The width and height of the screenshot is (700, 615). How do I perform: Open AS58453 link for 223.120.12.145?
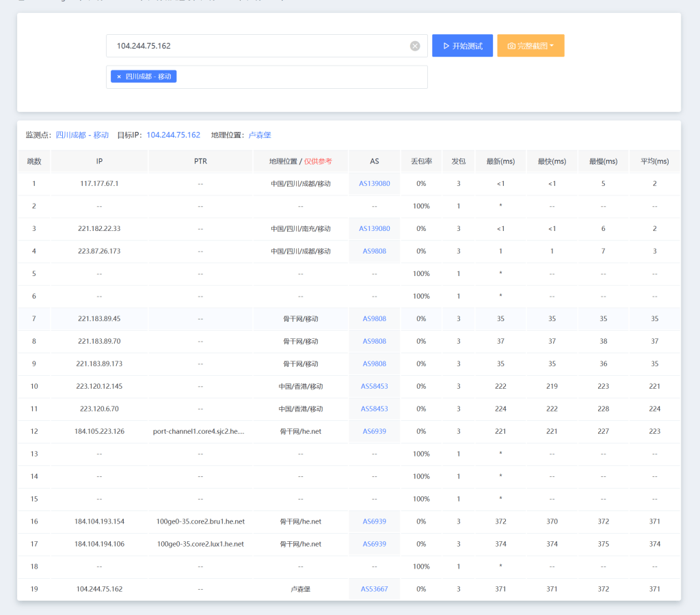[375, 386]
